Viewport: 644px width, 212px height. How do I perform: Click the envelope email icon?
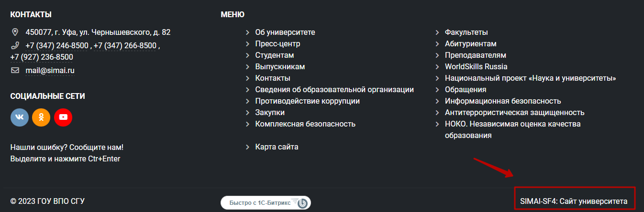(15, 71)
